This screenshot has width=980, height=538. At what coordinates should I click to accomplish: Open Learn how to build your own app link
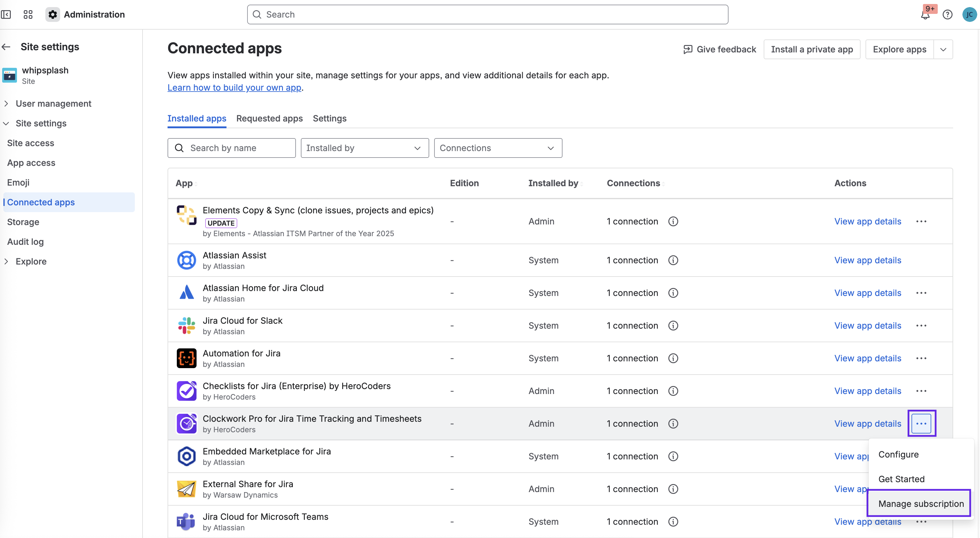[x=234, y=88]
